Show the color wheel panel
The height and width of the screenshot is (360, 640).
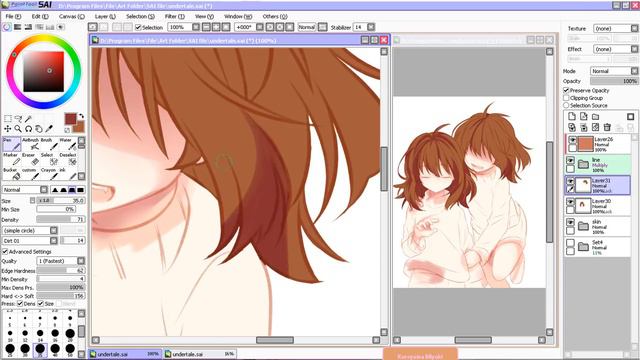[x=7, y=27]
